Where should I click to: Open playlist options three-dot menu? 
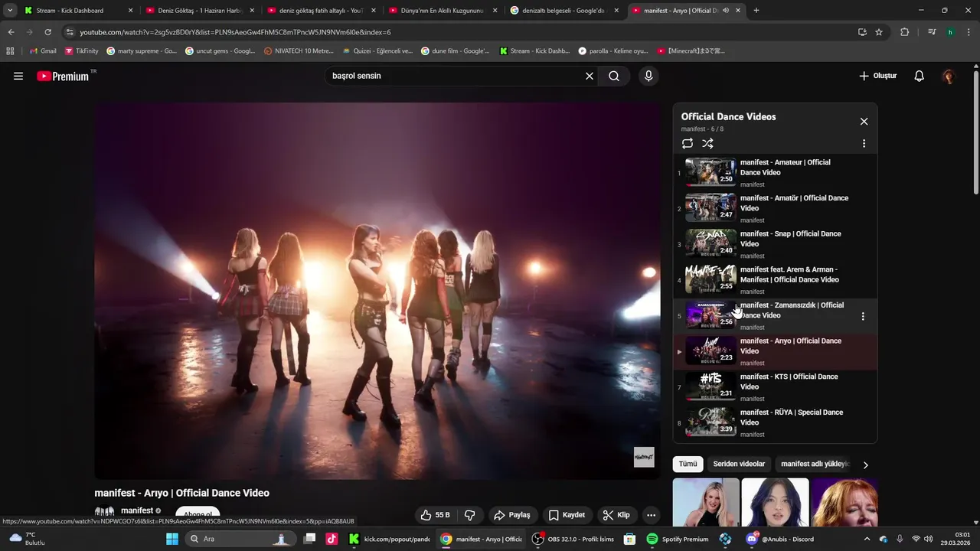click(864, 143)
